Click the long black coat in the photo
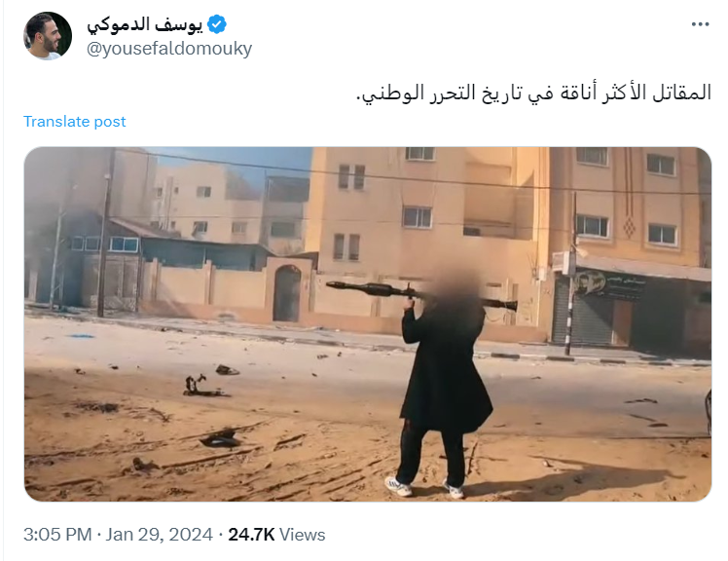The width and height of the screenshot is (728, 561). pos(446,369)
